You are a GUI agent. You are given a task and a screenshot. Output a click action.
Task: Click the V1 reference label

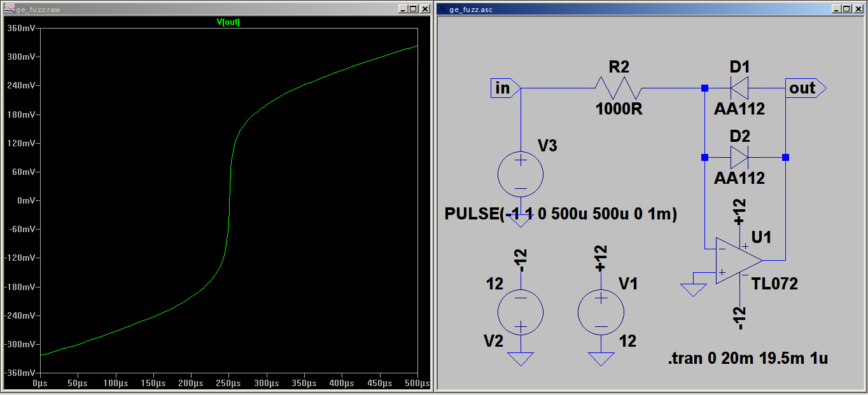[x=628, y=284]
